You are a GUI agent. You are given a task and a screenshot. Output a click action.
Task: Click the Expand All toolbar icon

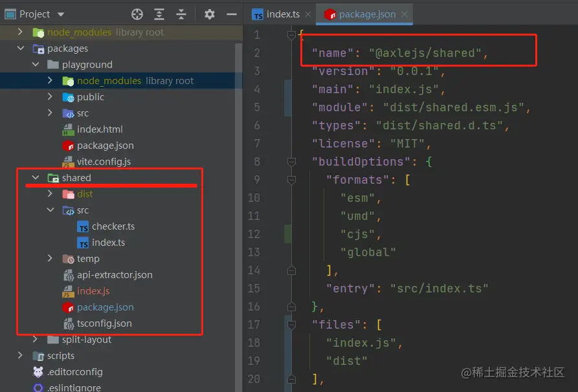tap(159, 14)
